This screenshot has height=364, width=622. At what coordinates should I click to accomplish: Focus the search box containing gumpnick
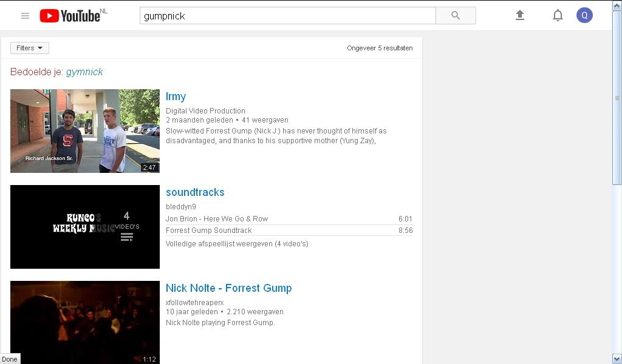[287, 15]
